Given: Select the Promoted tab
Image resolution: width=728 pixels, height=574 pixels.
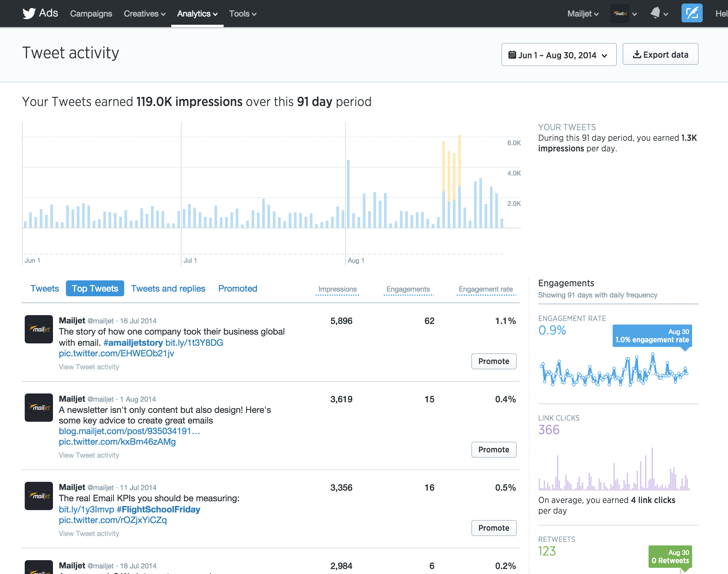Looking at the screenshot, I should 237,288.
